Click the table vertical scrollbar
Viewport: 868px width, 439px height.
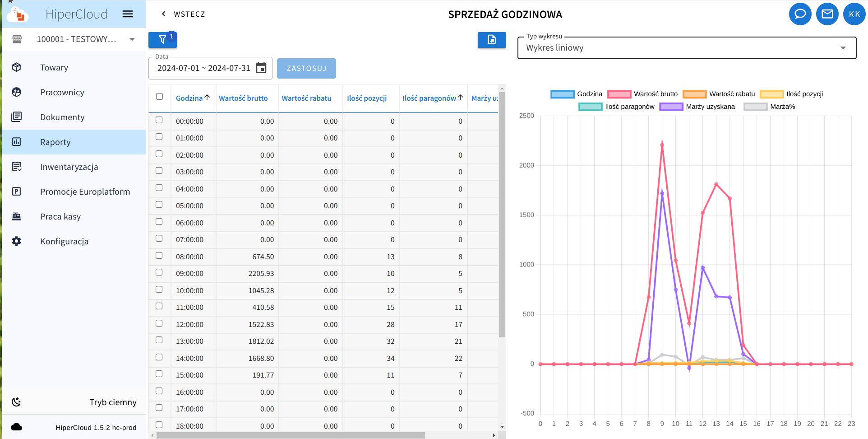(x=502, y=215)
